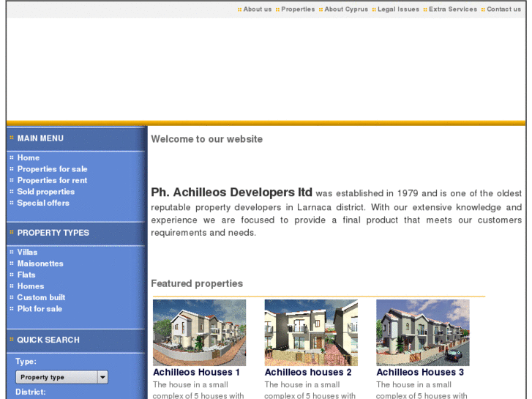Click the Achilleos houses 2 title link
The image size is (532, 399).
[x=308, y=372]
